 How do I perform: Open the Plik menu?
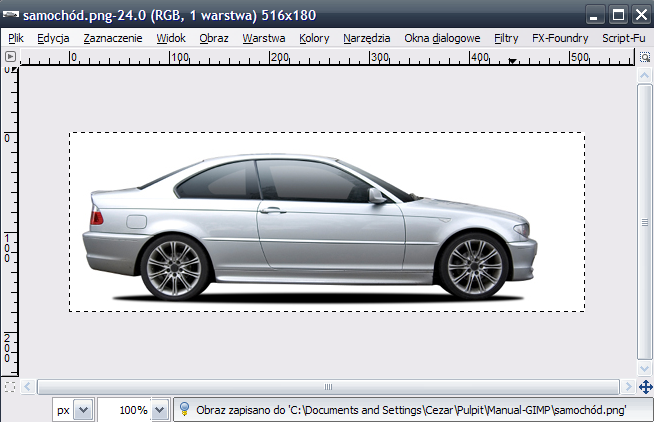click(15, 38)
